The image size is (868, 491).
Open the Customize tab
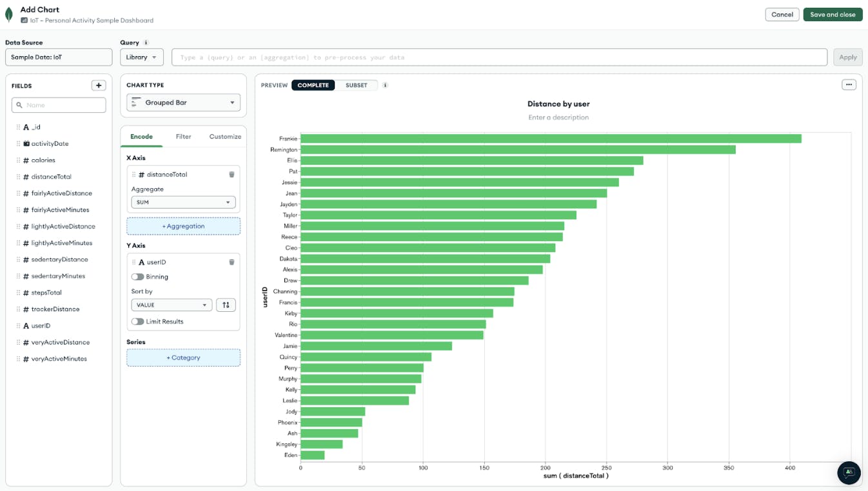tap(225, 137)
